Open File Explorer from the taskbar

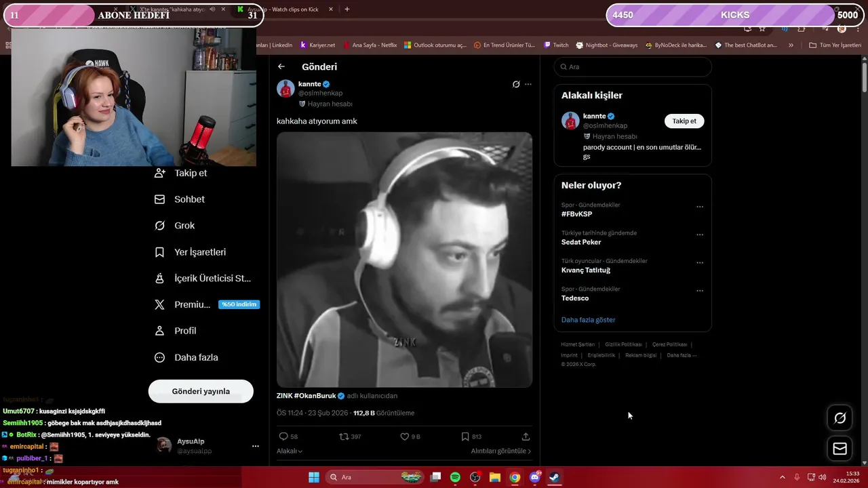click(x=495, y=477)
